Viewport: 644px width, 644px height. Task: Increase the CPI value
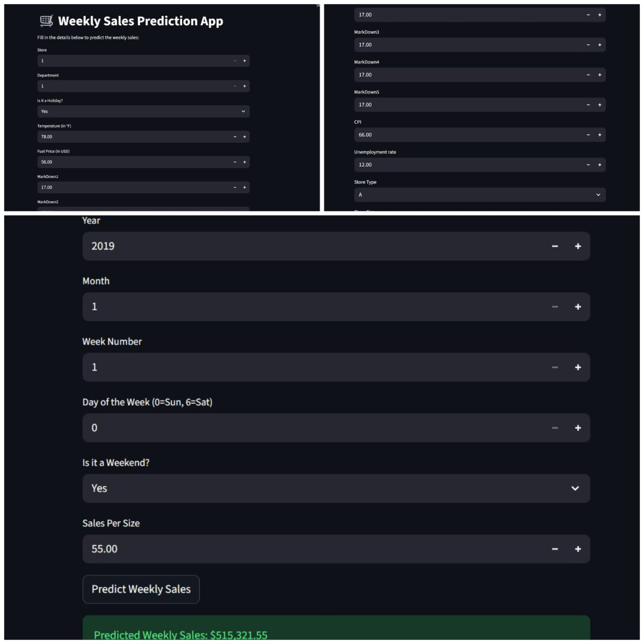click(x=600, y=135)
